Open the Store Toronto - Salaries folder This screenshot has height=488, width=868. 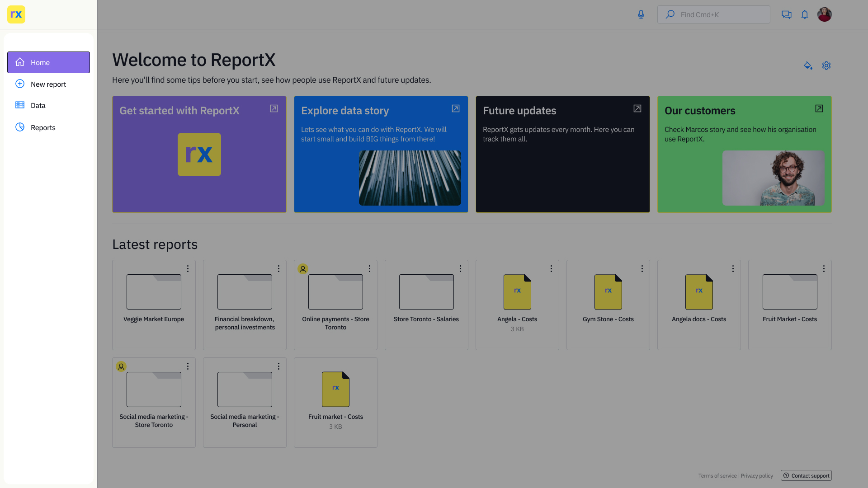[x=426, y=292]
